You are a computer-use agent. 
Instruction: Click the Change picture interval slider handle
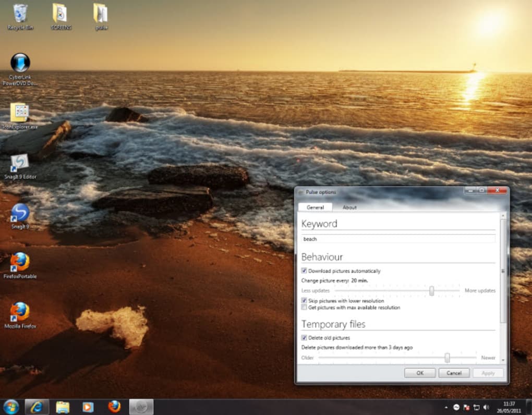pyautogui.click(x=431, y=290)
